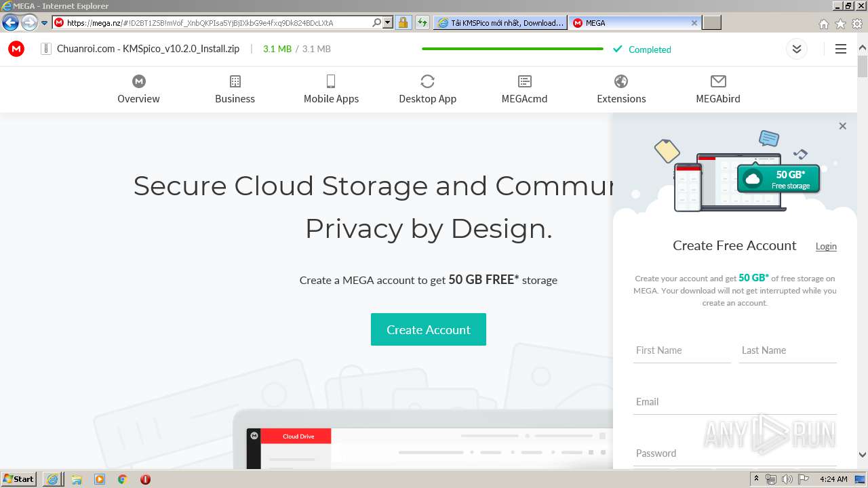Go back with the browser Back arrow
This screenshot has width=868, height=488.
coord(10,22)
